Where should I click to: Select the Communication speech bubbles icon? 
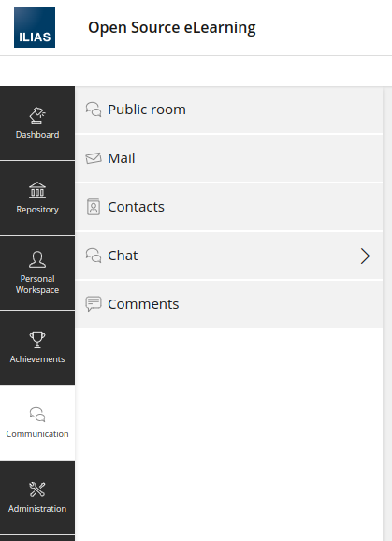pyautogui.click(x=37, y=415)
